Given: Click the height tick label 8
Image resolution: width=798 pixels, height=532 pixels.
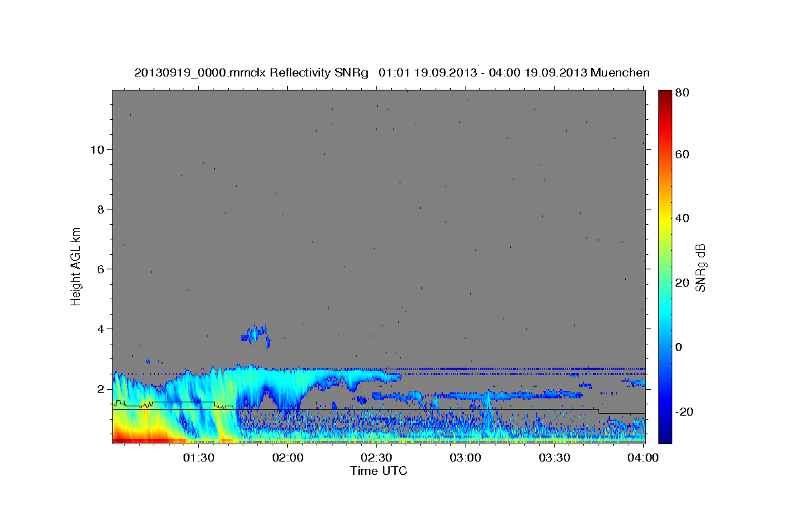Looking at the screenshot, I should click(101, 209).
